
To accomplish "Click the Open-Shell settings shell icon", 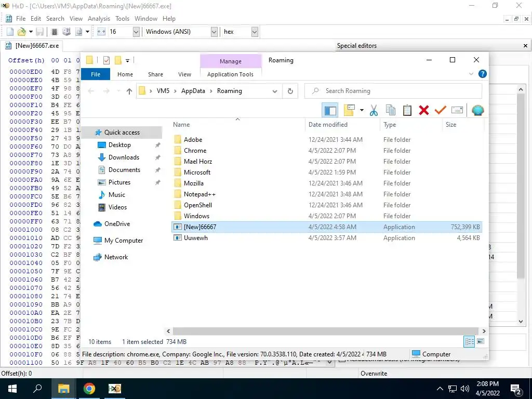I will click(478, 110).
